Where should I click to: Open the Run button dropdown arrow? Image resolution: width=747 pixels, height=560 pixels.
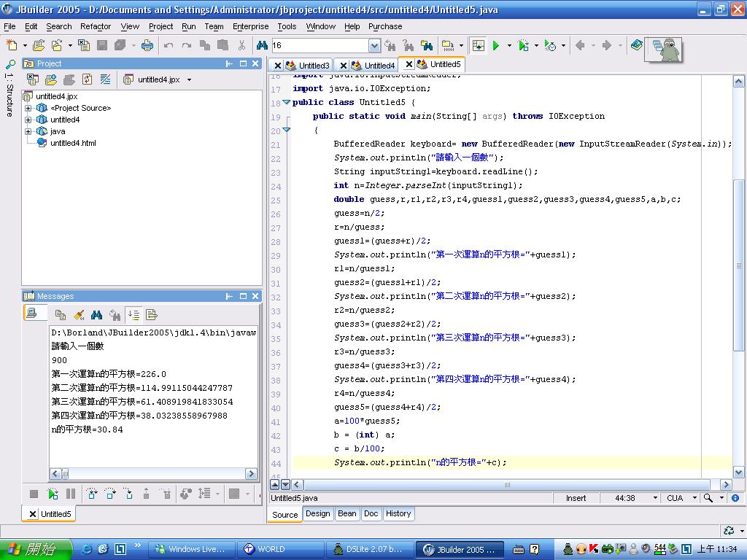[509, 46]
